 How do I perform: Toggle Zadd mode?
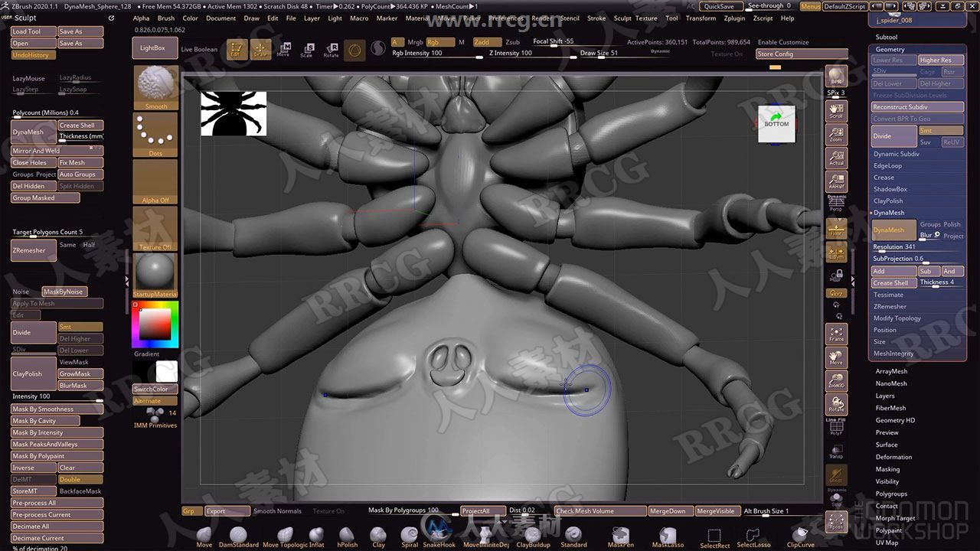(486, 42)
